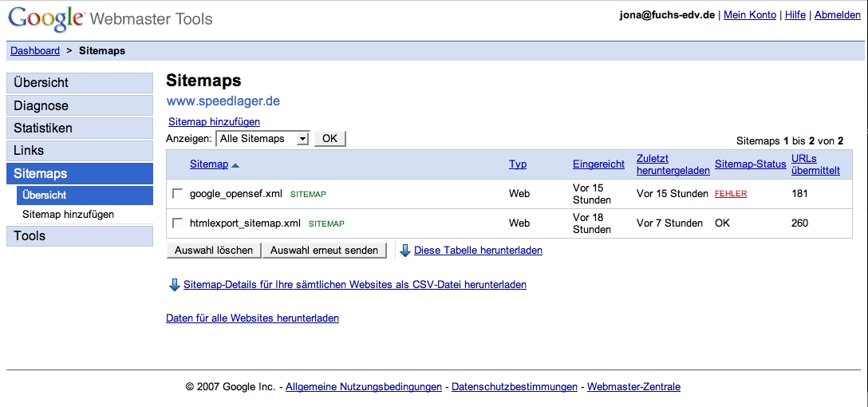Click the blue download arrow beside table download
The image size is (868, 407).
pyautogui.click(x=405, y=251)
